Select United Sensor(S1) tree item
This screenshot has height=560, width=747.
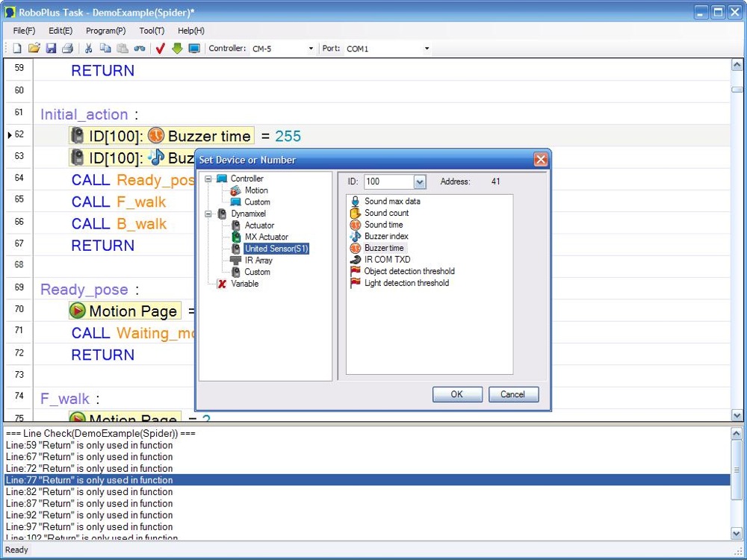pyautogui.click(x=276, y=249)
